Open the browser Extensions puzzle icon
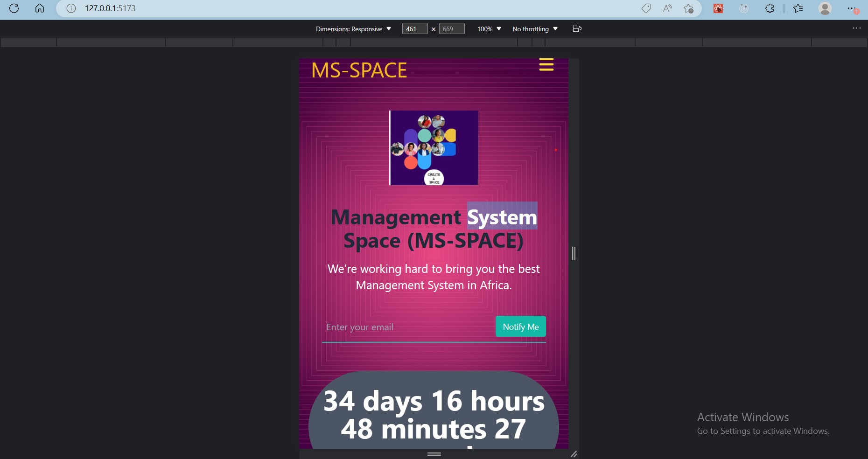Viewport: 868px width, 459px height. pyautogui.click(x=770, y=8)
